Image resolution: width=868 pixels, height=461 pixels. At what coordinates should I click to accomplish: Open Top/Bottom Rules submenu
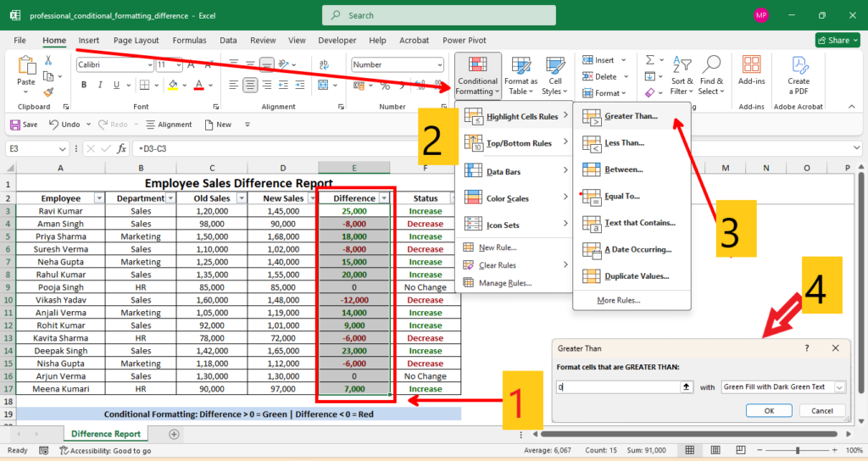(515, 142)
